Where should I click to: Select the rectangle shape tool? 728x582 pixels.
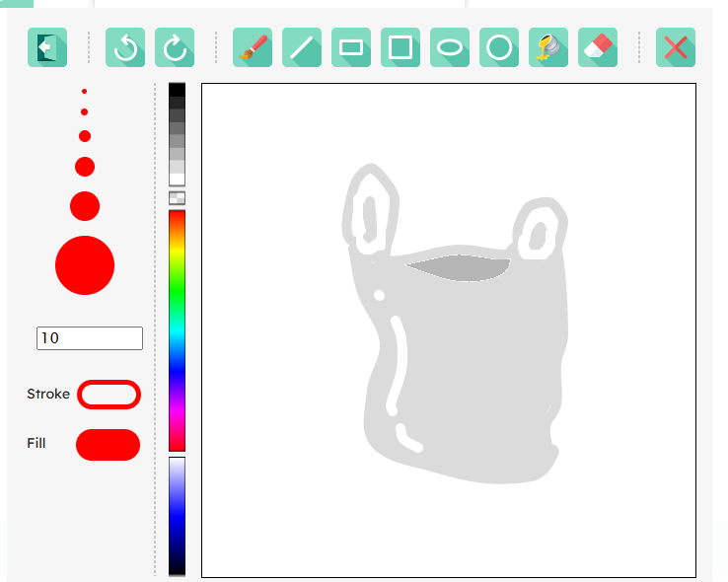pyautogui.click(x=351, y=47)
